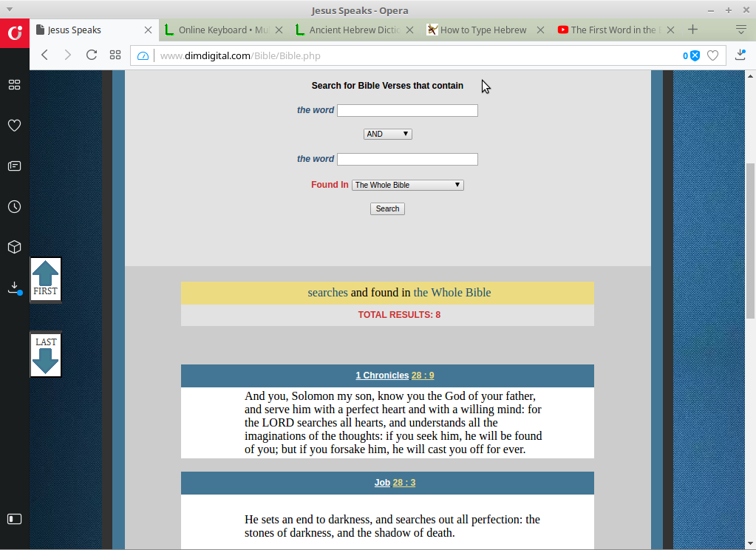Viewport: 756px width, 550px height.
Task: Click the LAST down arrow image
Action: 46,355
